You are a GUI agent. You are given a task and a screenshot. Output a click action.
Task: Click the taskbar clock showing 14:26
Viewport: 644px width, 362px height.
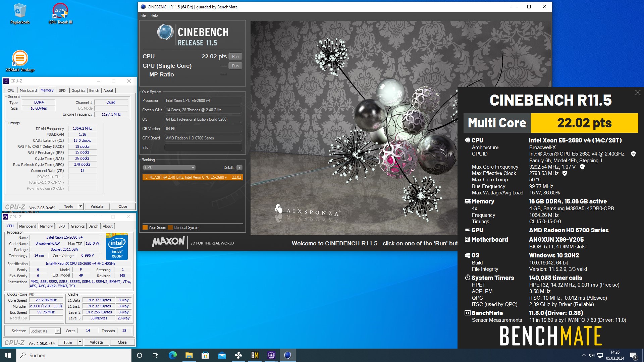(x=615, y=355)
